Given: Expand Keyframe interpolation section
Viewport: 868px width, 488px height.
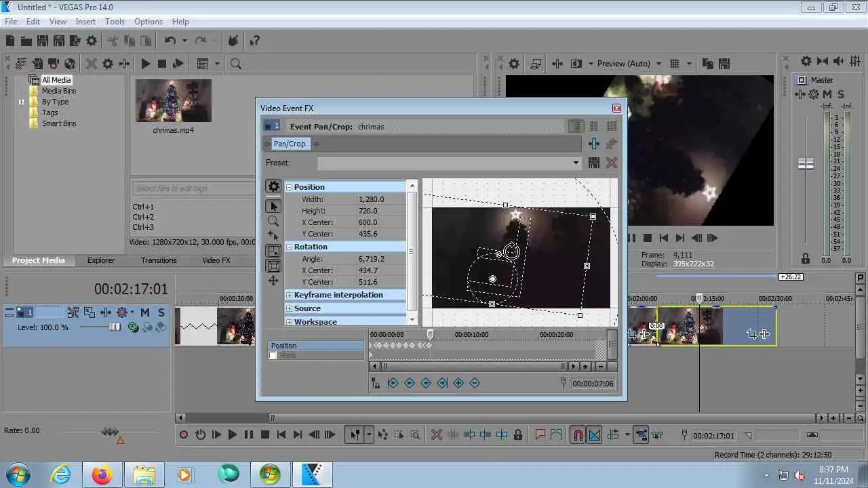Looking at the screenshot, I should pyautogui.click(x=289, y=295).
